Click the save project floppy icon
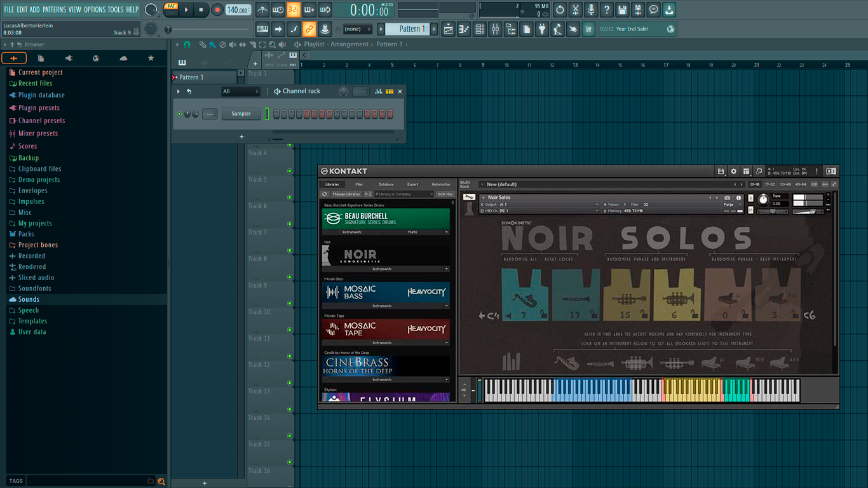 coord(622,10)
